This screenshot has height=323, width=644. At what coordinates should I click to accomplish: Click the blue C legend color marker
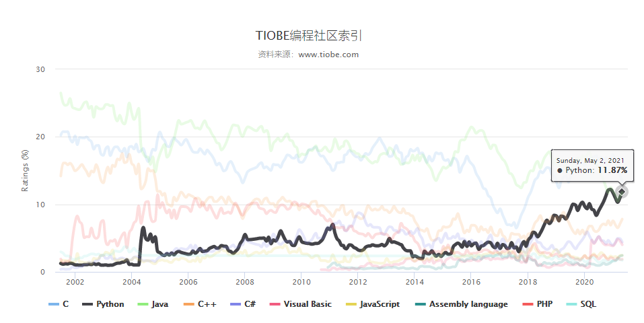[x=54, y=305]
